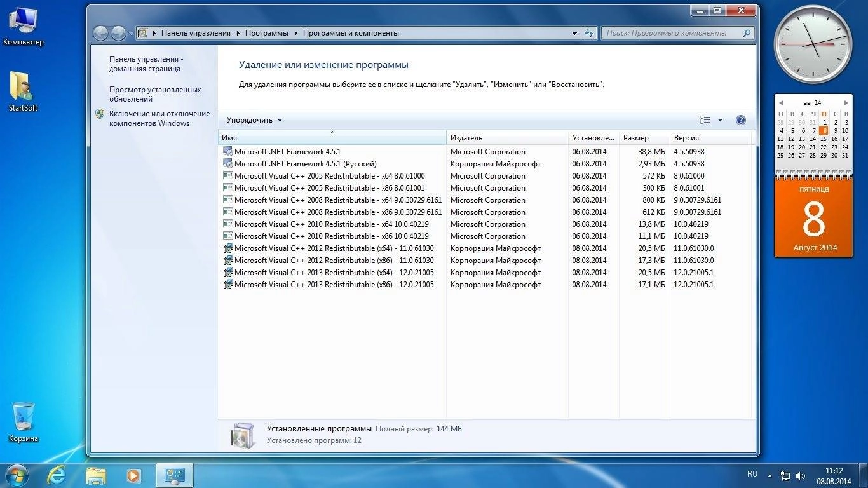Click the volume speaker tray icon
This screenshot has height=488, width=868.
[x=800, y=475]
